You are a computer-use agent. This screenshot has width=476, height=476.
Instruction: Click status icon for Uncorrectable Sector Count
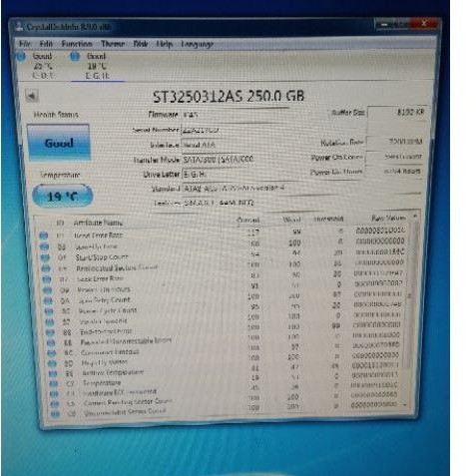click(x=55, y=414)
